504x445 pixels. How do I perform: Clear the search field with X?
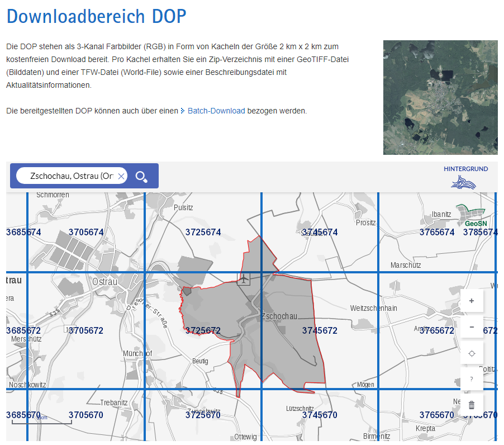(121, 177)
